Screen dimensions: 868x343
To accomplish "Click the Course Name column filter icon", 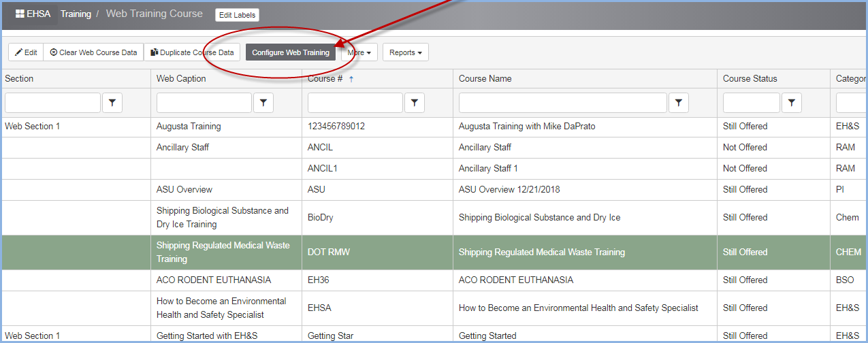I will tap(678, 103).
